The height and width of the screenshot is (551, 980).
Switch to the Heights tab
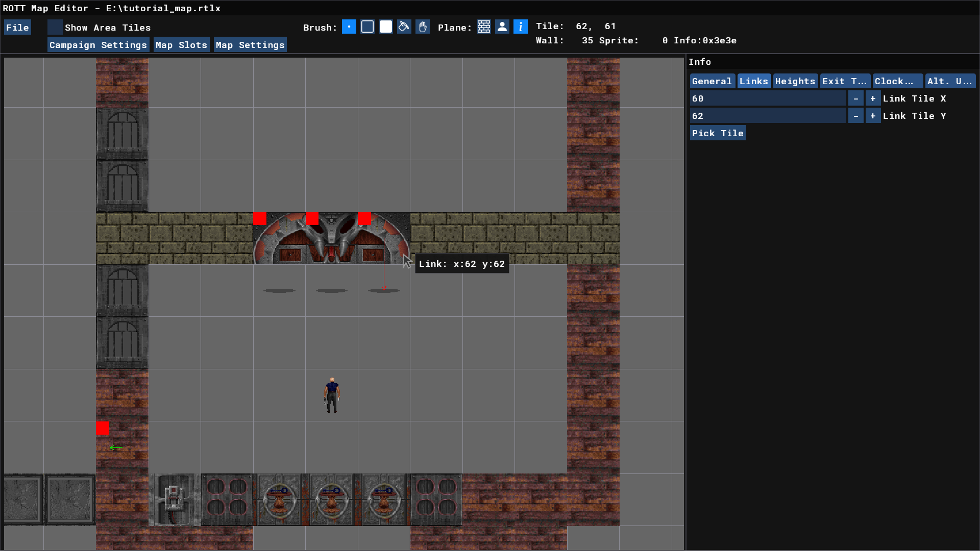pos(795,81)
